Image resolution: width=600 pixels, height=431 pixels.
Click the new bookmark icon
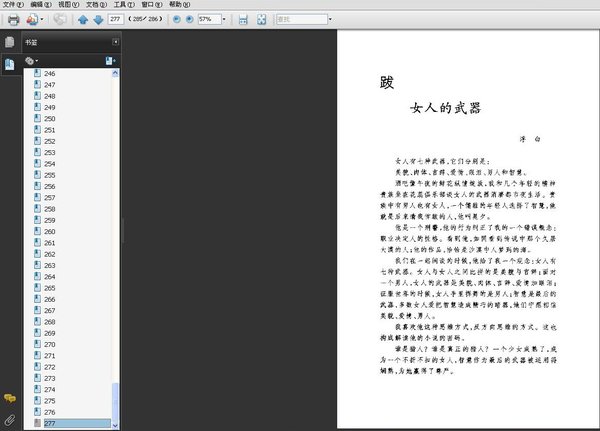(x=110, y=61)
